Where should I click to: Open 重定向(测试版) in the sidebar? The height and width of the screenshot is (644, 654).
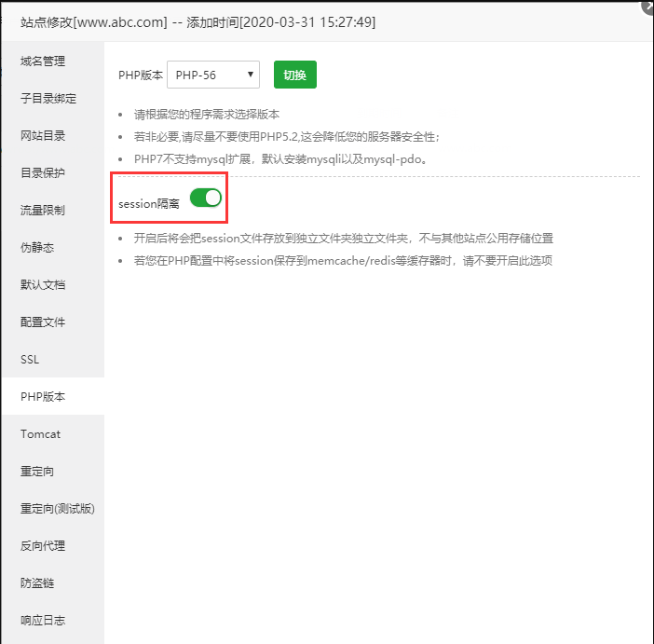(58, 509)
